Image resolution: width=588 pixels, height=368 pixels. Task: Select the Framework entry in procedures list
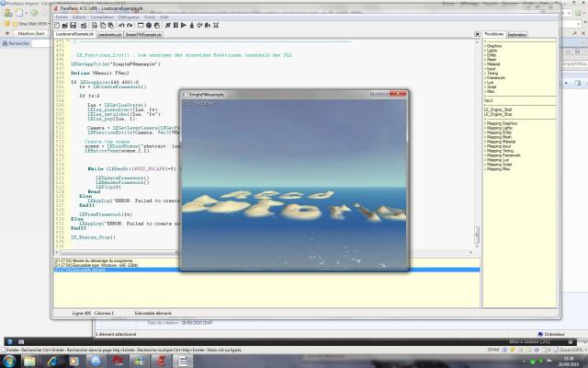tap(497, 78)
